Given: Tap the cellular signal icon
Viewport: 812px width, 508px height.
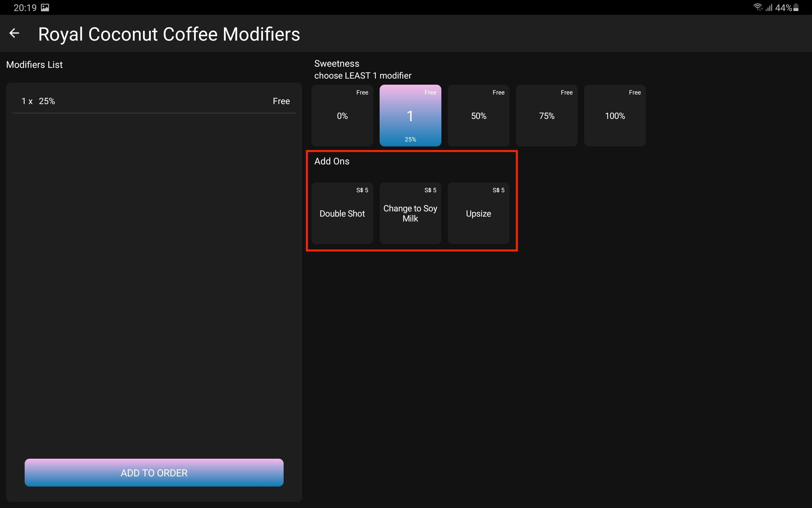Looking at the screenshot, I should tap(769, 7).
